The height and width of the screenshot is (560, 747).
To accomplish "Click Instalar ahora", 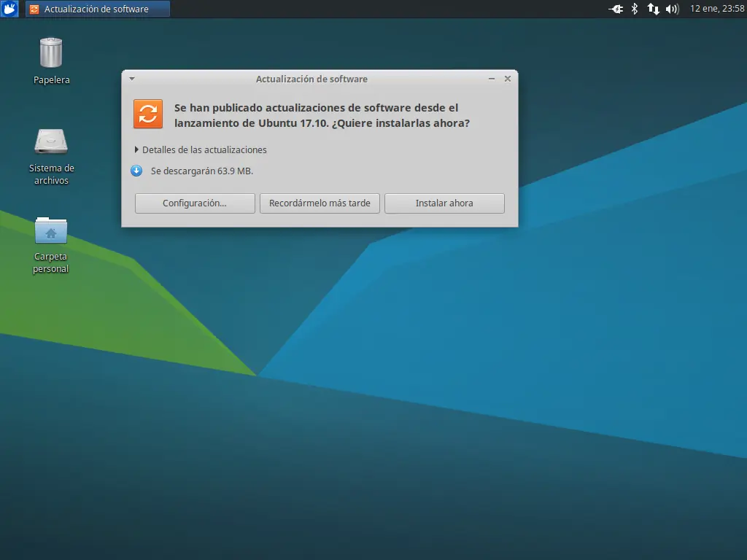I will coord(444,203).
